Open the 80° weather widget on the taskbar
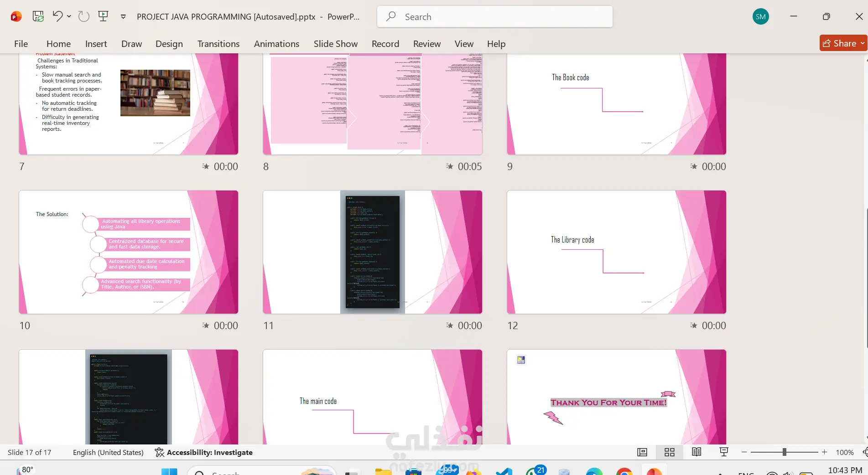868x475 pixels. tap(26, 470)
